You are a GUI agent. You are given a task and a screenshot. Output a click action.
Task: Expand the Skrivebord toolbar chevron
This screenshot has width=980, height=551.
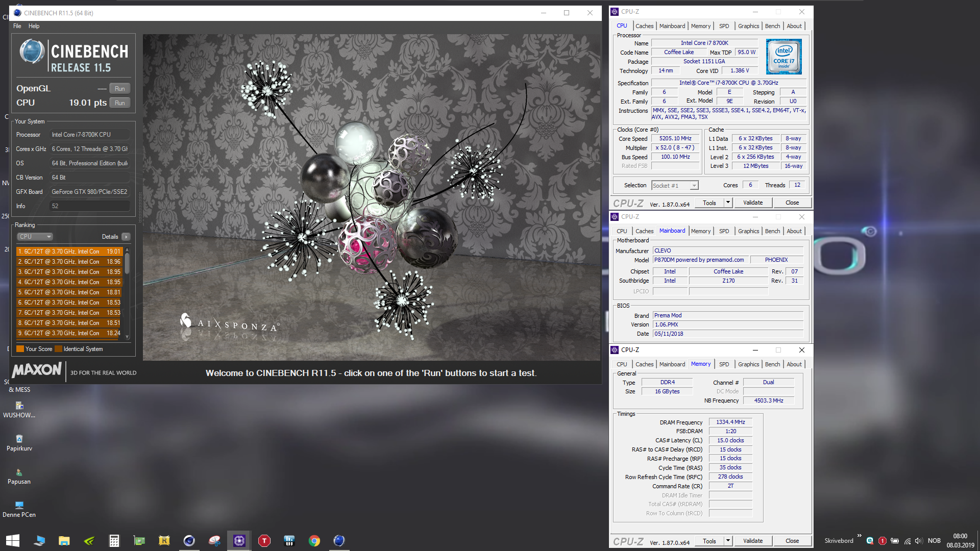coord(860,536)
